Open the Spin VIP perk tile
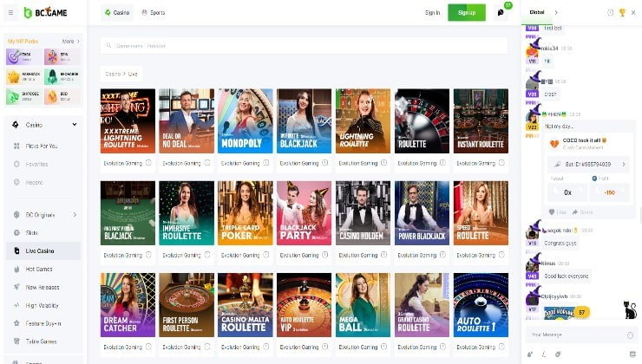642x364 pixels. 62,57
